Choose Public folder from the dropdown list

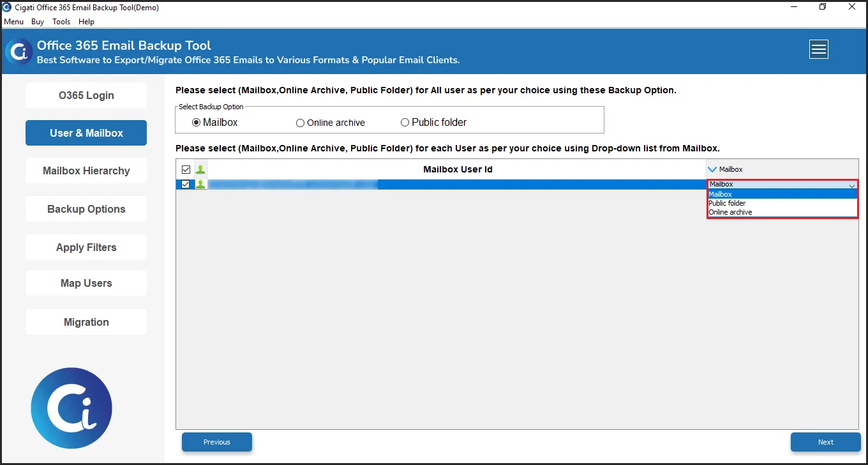coord(782,203)
